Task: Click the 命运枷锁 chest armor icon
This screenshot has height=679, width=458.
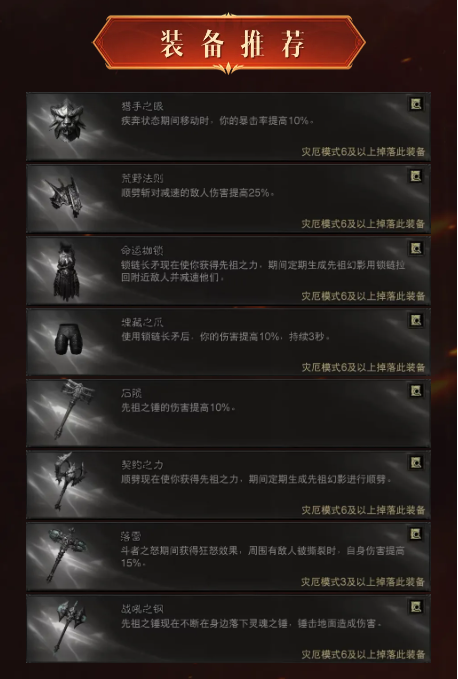Action: point(66,272)
